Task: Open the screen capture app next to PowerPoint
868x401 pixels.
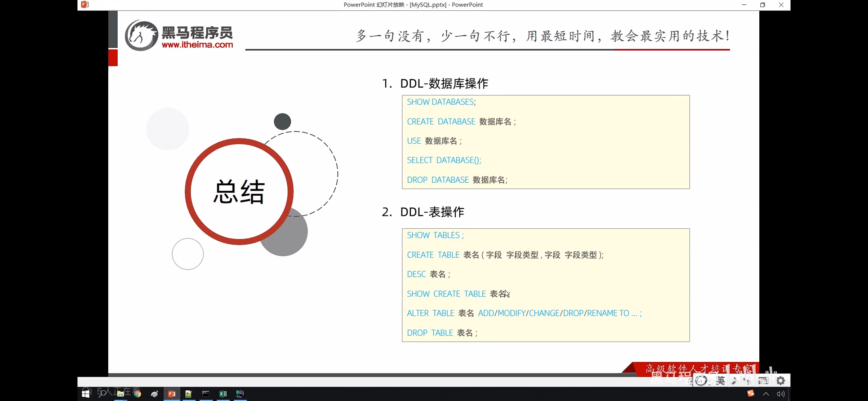Action: pos(189,393)
